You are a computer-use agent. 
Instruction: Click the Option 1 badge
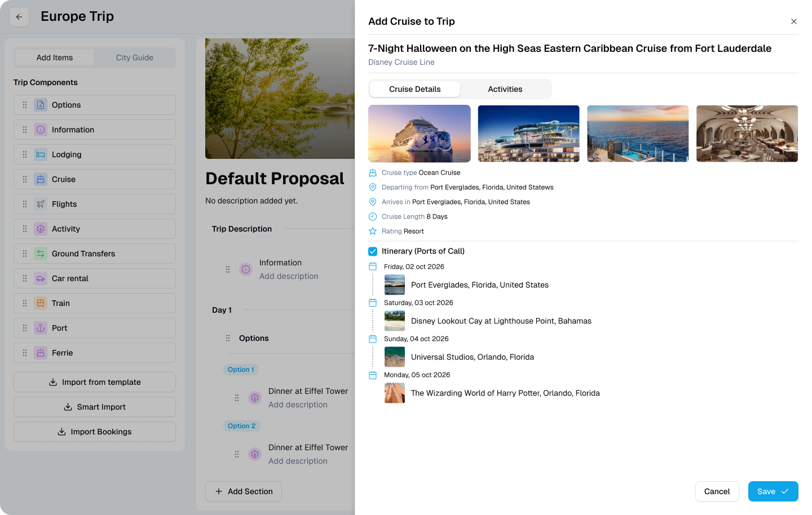[x=241, y=370]
